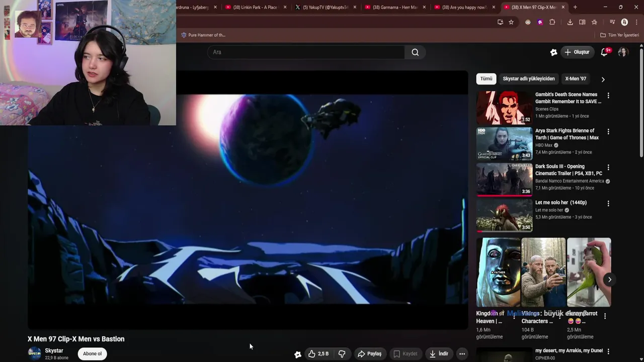Viewport: 644px width, 362px height.
Task: Click Scenes Clips channel name
Action: (x=546, y=109)
